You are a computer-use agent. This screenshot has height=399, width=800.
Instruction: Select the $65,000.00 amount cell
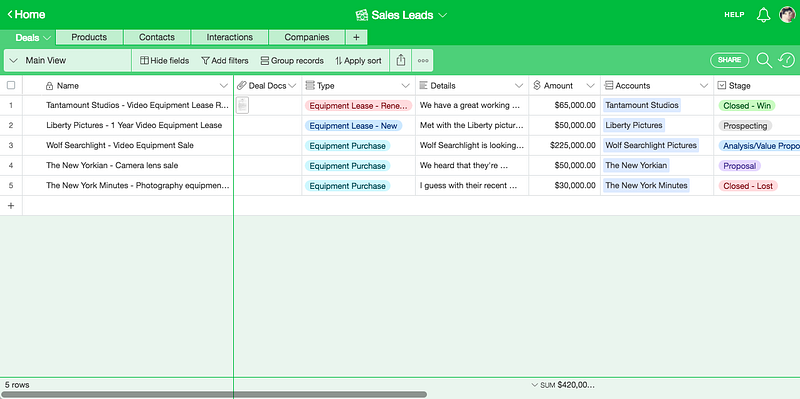[564, 106]
